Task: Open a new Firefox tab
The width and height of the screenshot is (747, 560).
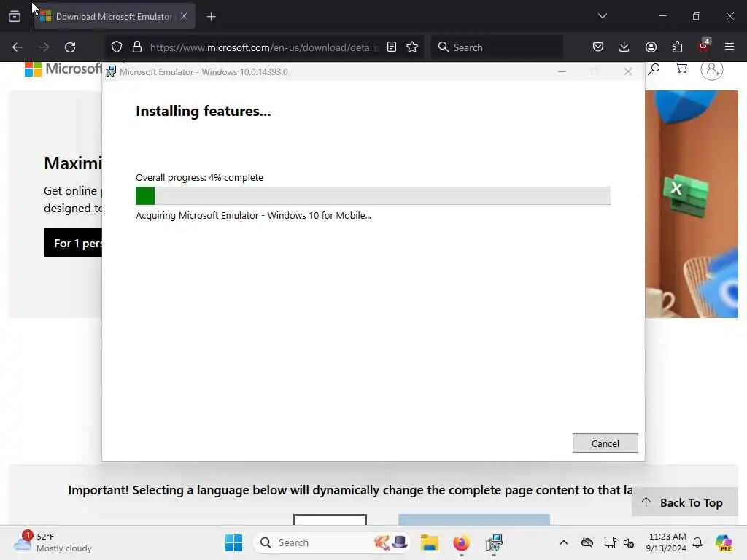Action: tap(212, 17)
